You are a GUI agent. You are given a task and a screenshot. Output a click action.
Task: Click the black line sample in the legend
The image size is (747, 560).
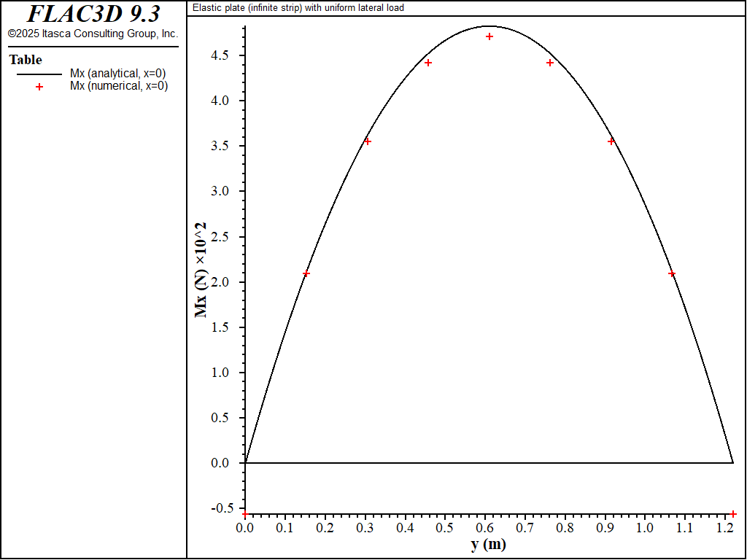coord(39,74)
